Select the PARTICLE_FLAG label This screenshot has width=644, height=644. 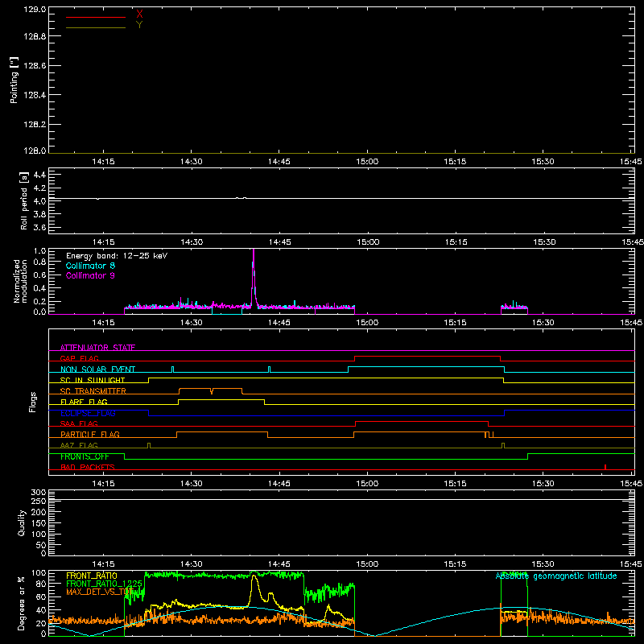(x=90, y=434)
